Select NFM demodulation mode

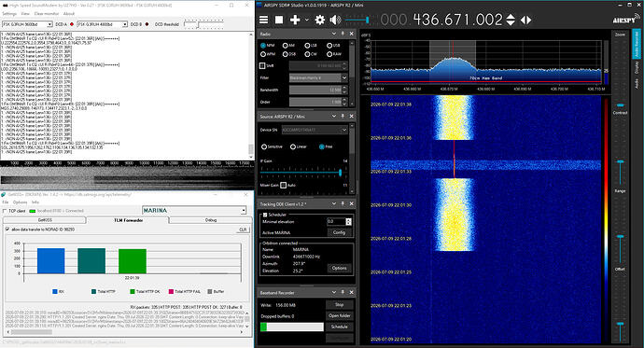[267, 46]
